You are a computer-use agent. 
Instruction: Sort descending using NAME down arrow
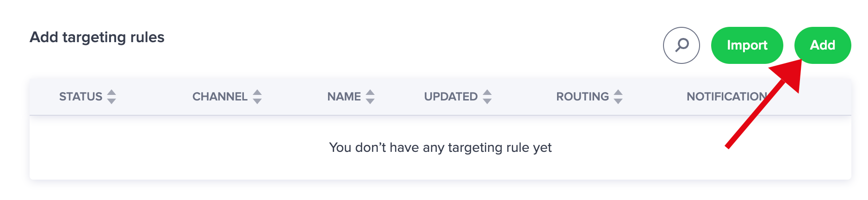(370, 101)
